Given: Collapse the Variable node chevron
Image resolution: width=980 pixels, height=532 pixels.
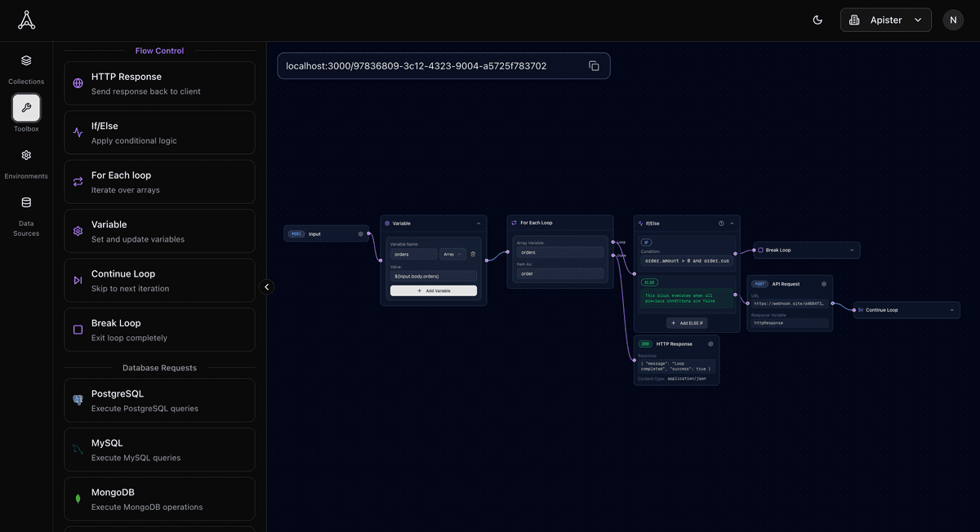Looking at the screenshot, I should tap(479, 223).
